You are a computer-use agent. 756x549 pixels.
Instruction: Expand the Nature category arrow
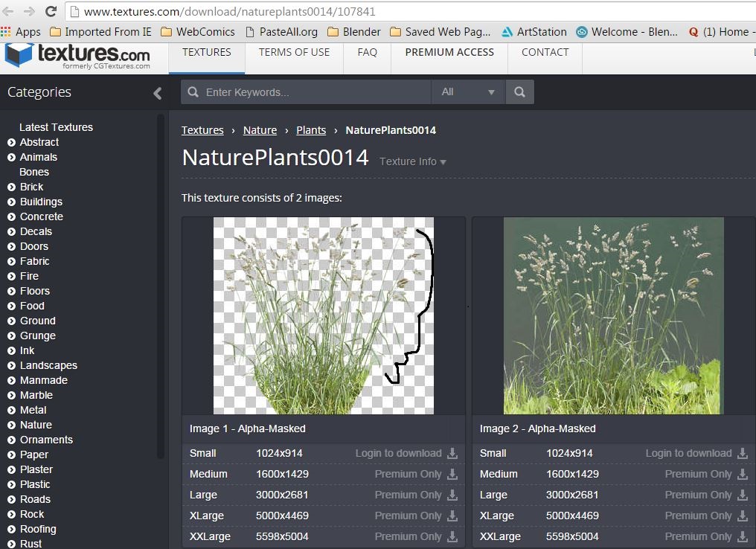point(12,425)
